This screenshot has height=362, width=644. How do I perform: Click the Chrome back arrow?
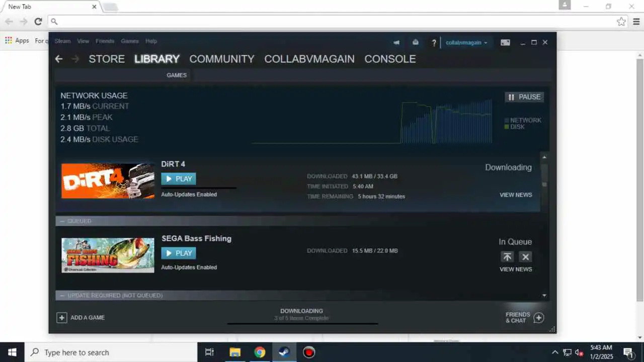pyautogui.click(x=9, y=22)
